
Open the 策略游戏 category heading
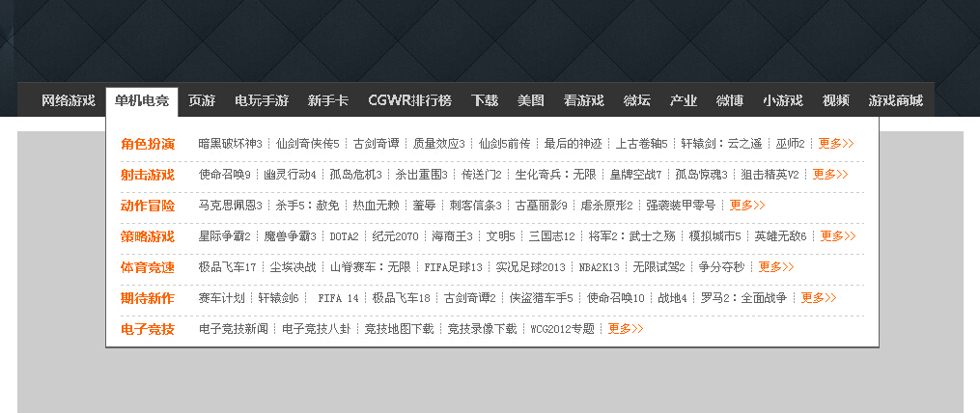click(148, 236)
